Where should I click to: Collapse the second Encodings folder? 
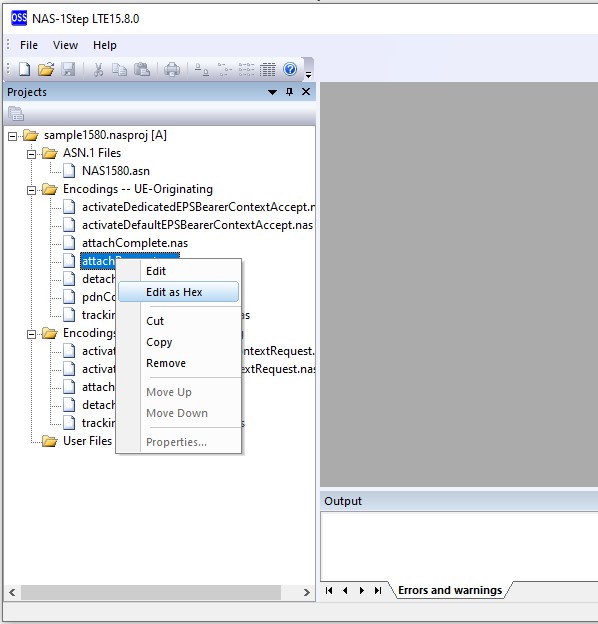tap(31, 334)
